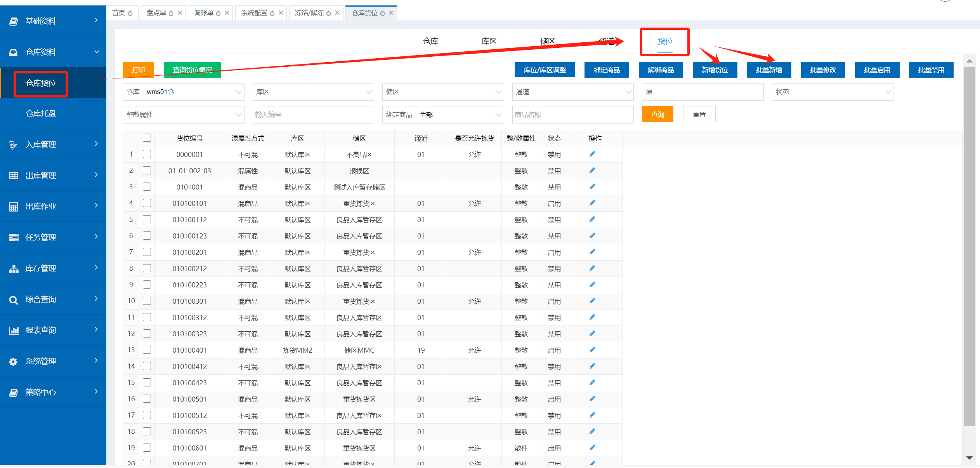Image resolution: width=980 pixels, height=468 pixels.
Task: Click the orange 查询 button
Action: pyautogui.click(x=657, y=115)
